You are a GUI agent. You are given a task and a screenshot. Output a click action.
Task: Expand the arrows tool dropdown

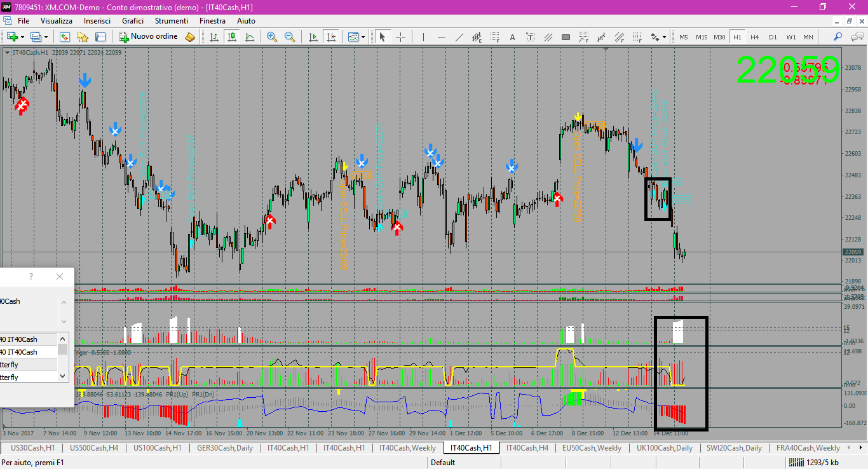click(665, 37)
